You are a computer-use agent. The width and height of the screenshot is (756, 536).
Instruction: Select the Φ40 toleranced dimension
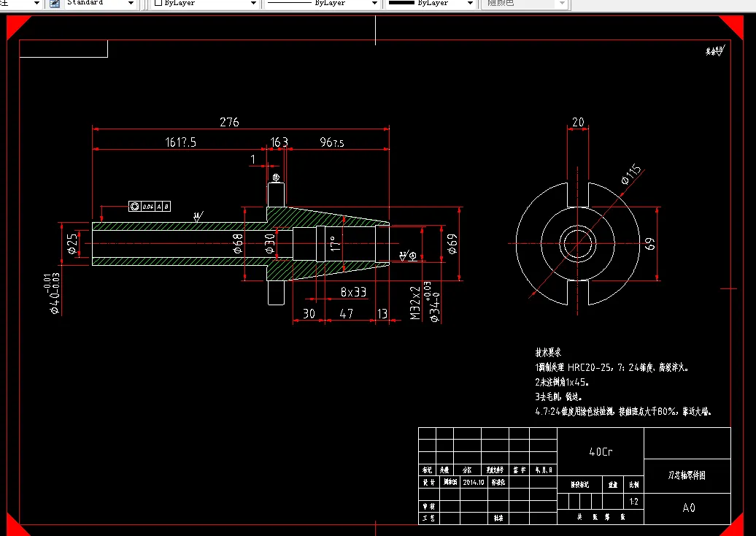pyautogui.click(x=53, y=294)
